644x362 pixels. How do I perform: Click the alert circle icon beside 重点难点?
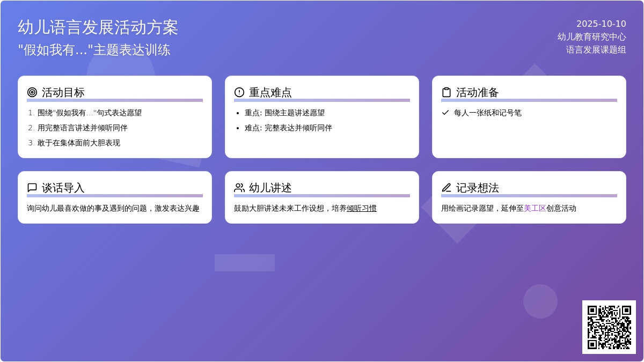[239, 92]
